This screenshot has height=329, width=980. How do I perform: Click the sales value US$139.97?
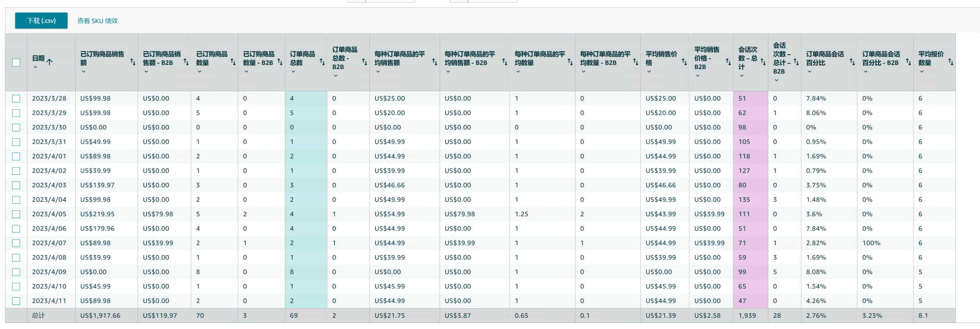pos(97,185)
